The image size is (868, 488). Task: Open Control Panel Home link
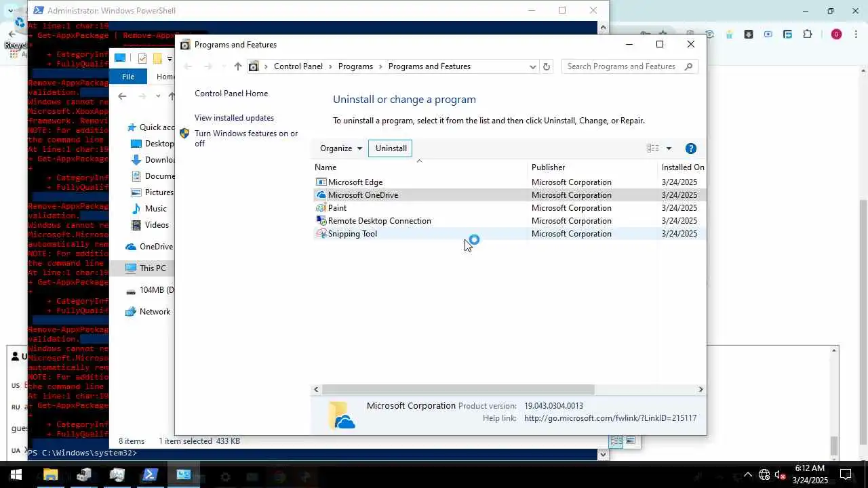coord(231,94)
